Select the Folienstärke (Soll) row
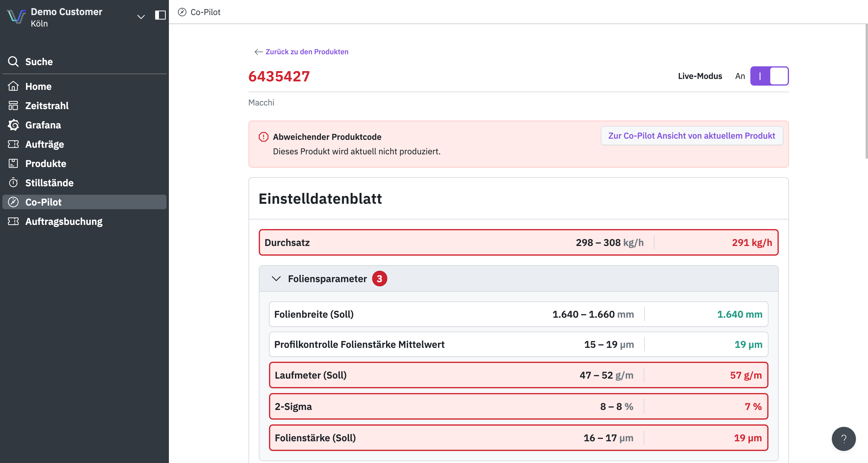The height and width of the screenshot is (463, 868). click(518, 437)
